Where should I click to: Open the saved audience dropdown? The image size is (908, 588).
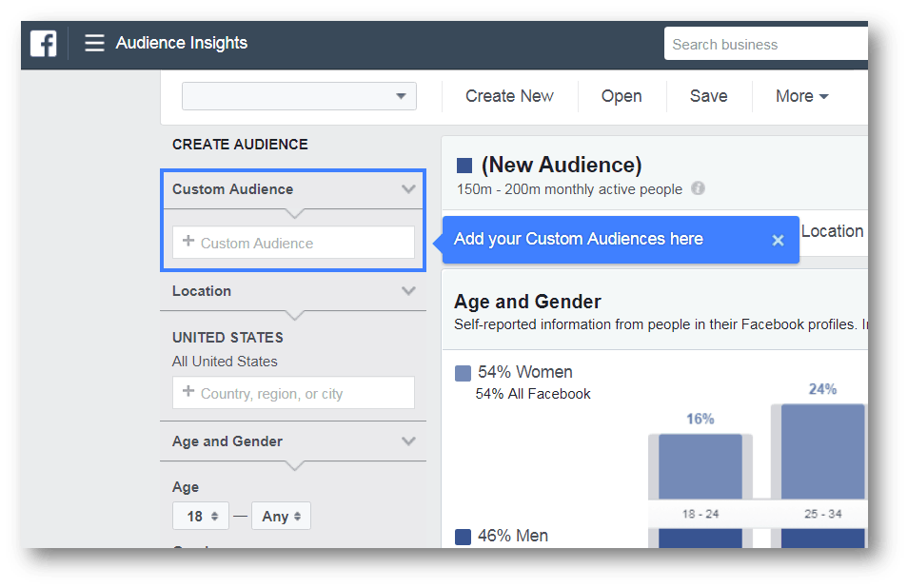(x=299, y=96)
